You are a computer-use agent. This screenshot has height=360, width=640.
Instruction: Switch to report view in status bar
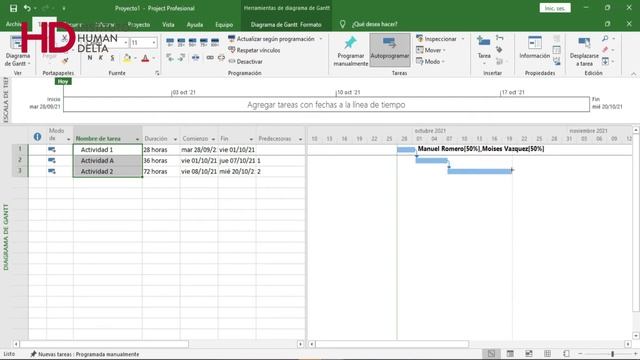(x=566, y=353)
